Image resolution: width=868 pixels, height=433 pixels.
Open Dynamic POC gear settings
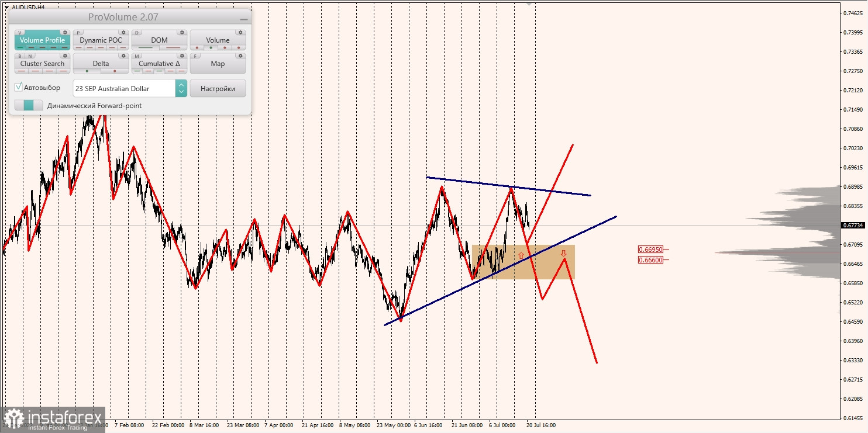123,32
